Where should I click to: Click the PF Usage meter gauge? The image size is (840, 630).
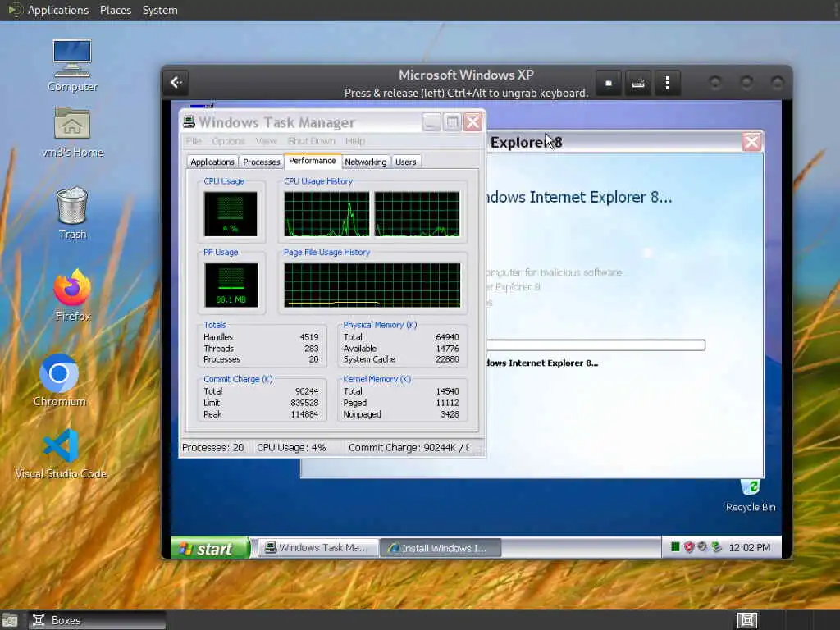point(231,285)
